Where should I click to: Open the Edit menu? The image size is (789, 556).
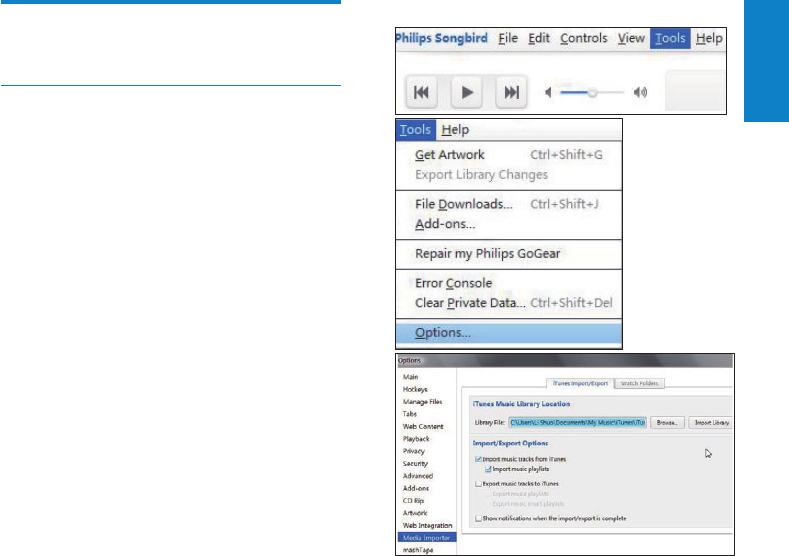[538, 38]
